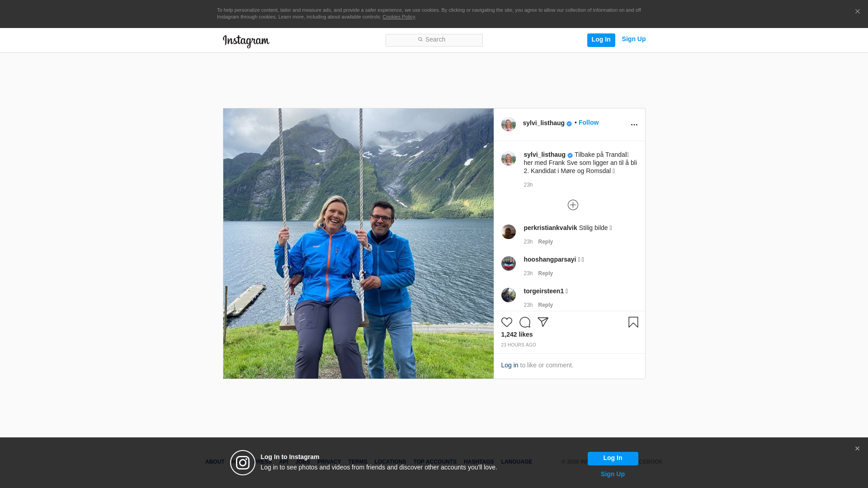This screenshot has height=488, width=868.
Task: Open torgeirsteen1 username link
Action: pyautogui.click(x=543, y=291)
